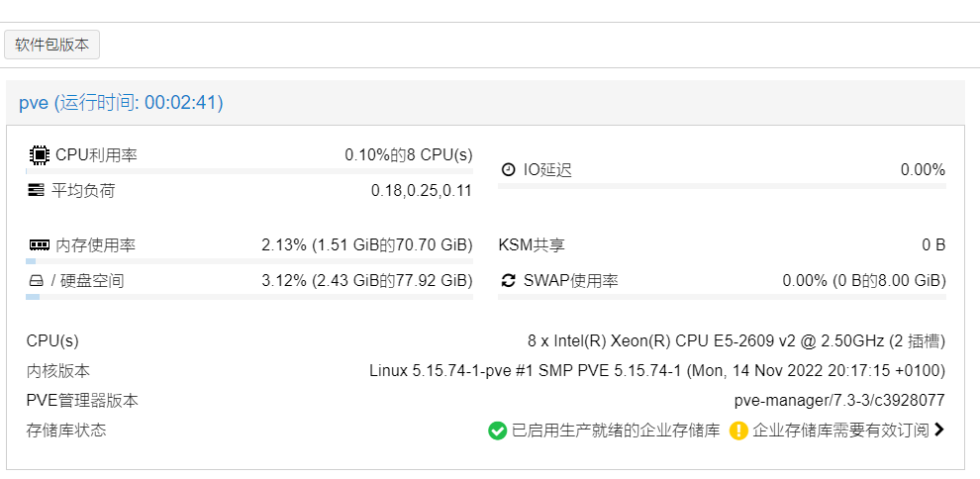Click the hard disk icon beside 硬盘空间
This screenshot has height=479, width=980.
click(x=36, y=281)
